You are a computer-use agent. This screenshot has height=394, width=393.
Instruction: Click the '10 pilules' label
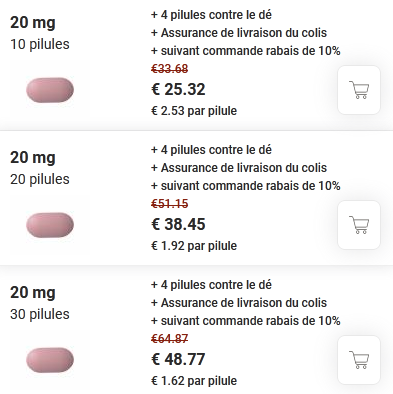(40, 44)
